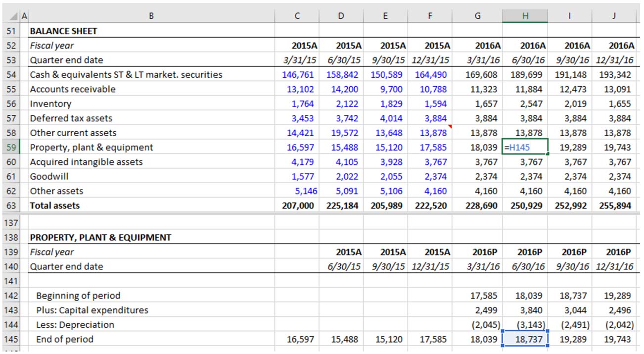Select row header 145
The width and height of the screenshot is (644, 354).
point(11,339)
